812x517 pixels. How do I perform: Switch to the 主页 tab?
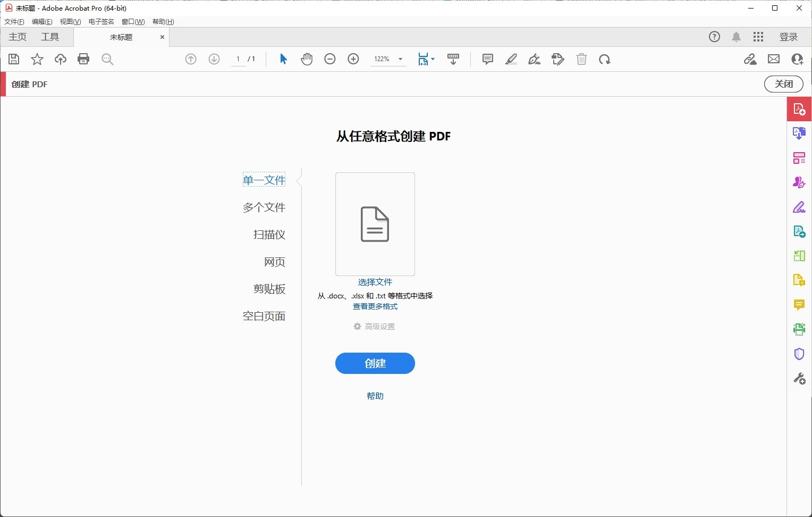(x=18, y=37)
